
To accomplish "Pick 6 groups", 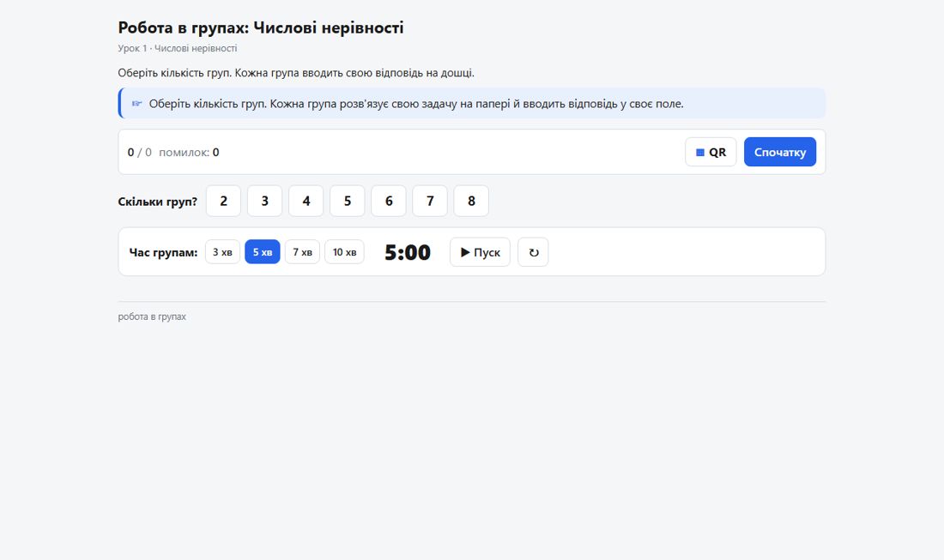I will (x=388, y=201).
